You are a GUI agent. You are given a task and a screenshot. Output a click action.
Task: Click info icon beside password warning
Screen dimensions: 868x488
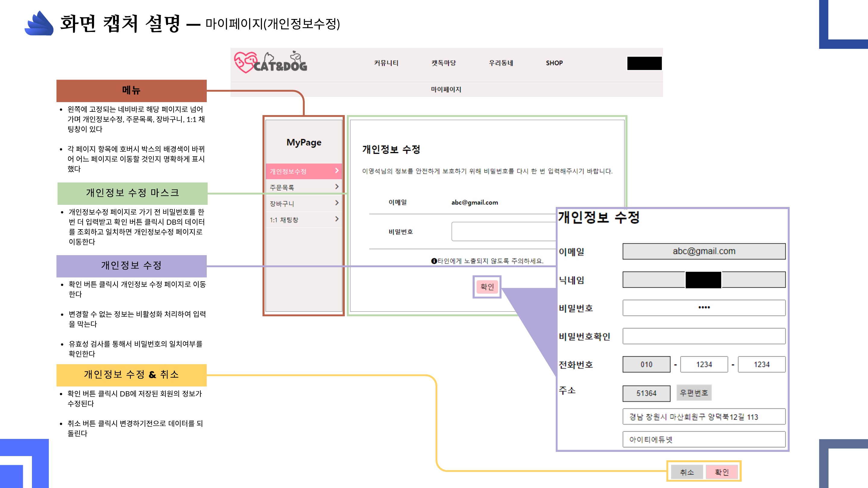(434, 261)
